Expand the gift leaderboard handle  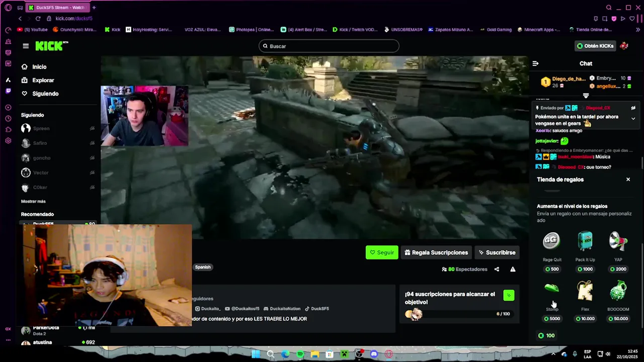click(x=586, y=96)
